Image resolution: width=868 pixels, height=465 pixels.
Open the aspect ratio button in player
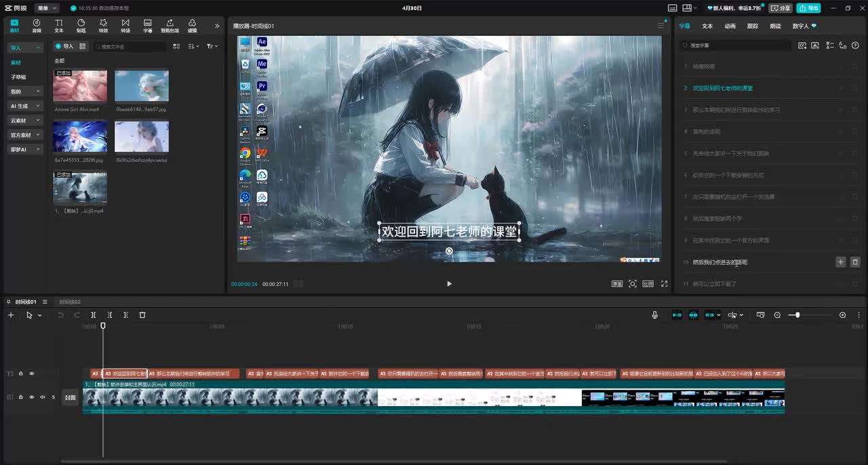click(648, 284)
